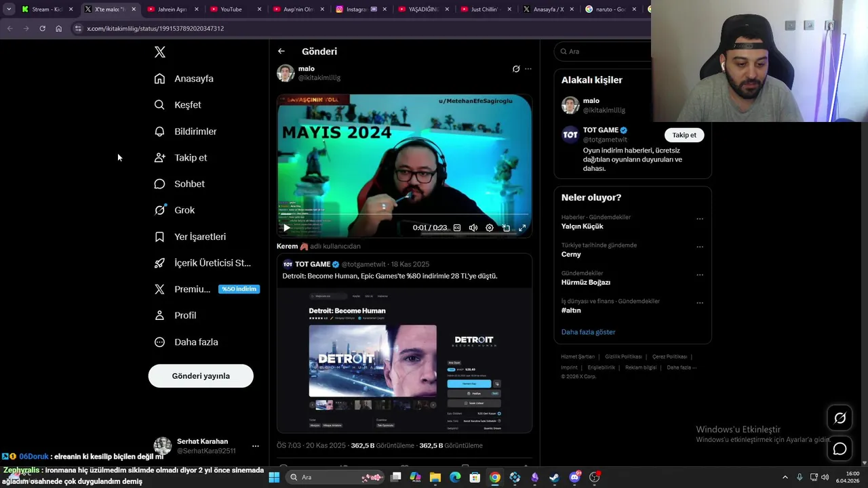The height and width of the screenshot is (488, 868).
Task: Expand Daha fazla menu
Action: click(186, 342)
